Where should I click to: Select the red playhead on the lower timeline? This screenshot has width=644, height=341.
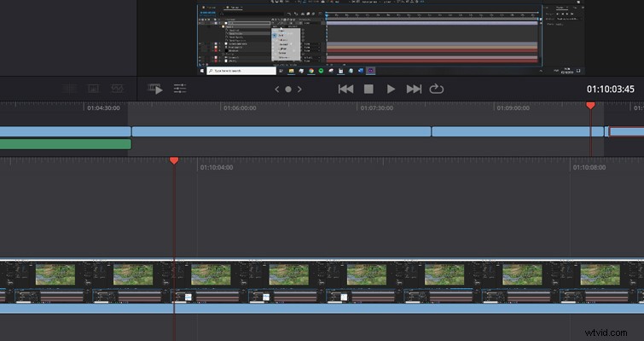[x=174, y=160]
